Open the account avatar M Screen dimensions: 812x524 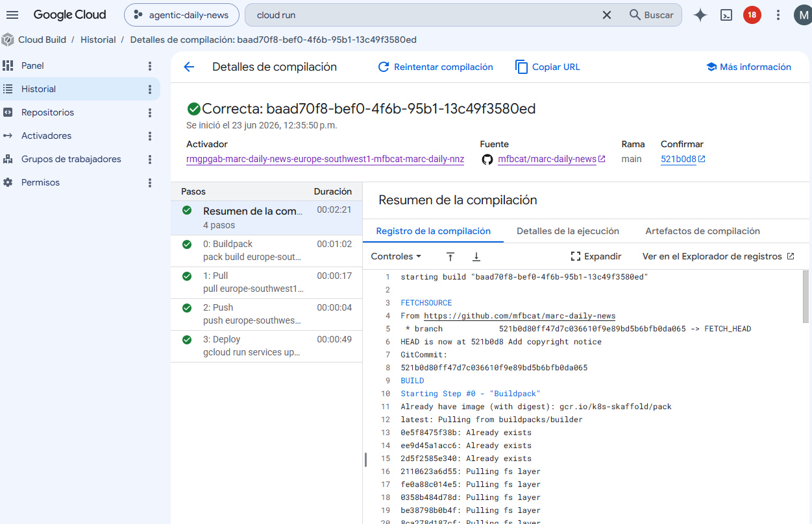coord(803,15)
